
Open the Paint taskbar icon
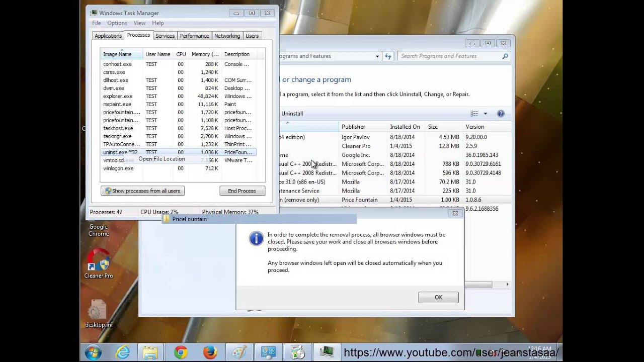tap(239, 352)
